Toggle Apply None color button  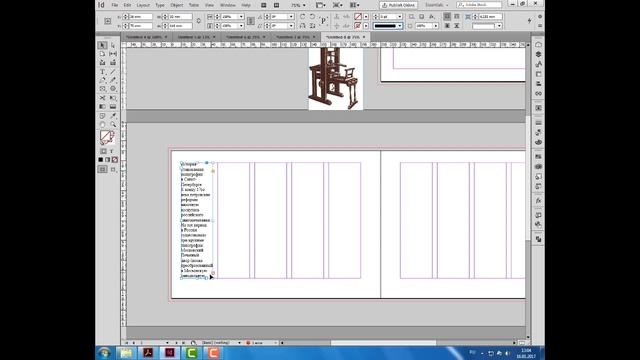[115, 160]
